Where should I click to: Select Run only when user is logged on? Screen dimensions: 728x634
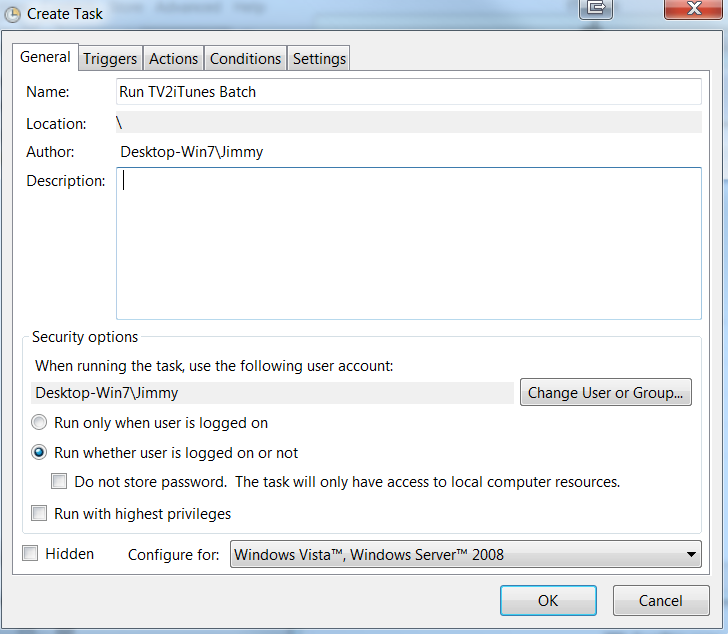tap(39, 422)
